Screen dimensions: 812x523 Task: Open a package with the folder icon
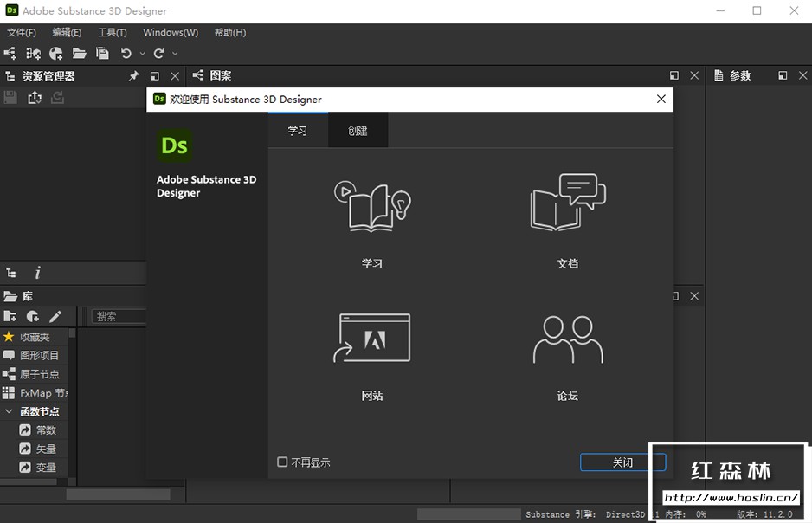(80, 54)
